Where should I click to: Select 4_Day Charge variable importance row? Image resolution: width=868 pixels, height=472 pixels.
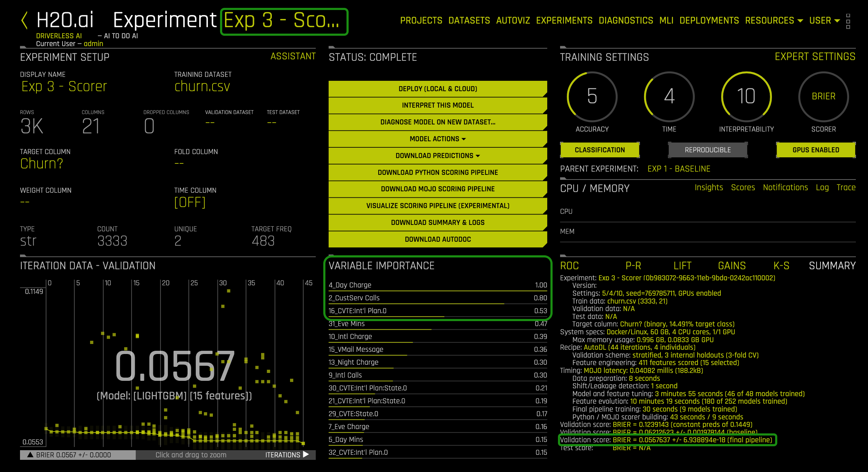click(438, 285)
